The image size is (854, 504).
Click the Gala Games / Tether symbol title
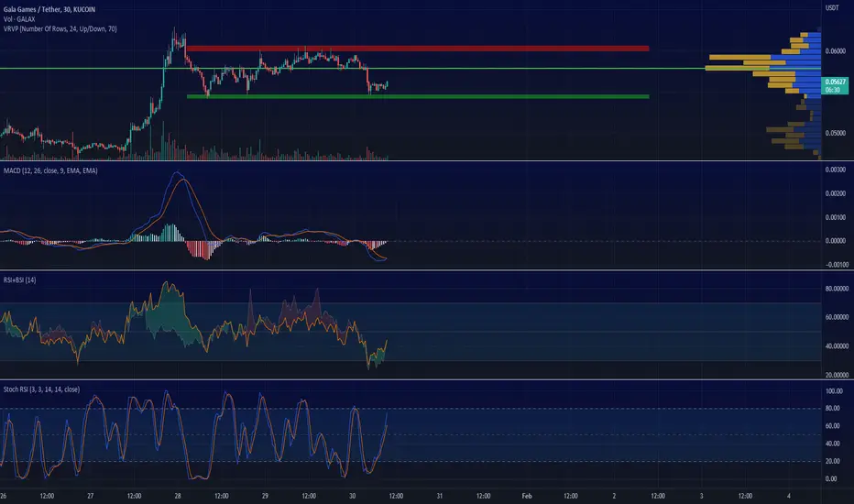tap(49, 9)
